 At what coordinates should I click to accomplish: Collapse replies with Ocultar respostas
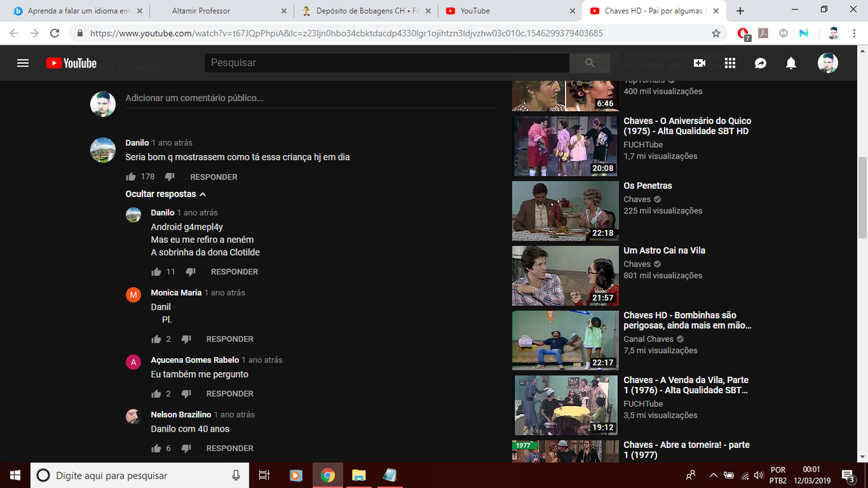coord(165,194)
